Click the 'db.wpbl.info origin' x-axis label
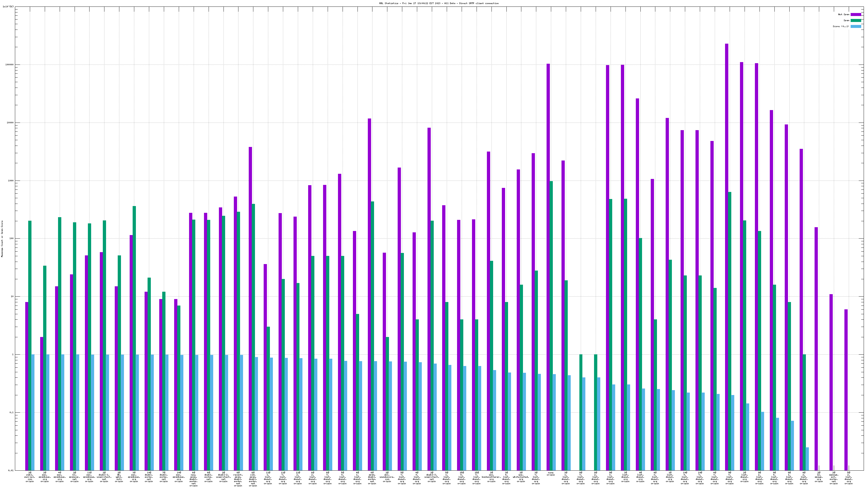This screenshot has width=868, height=488. [119, 477]
